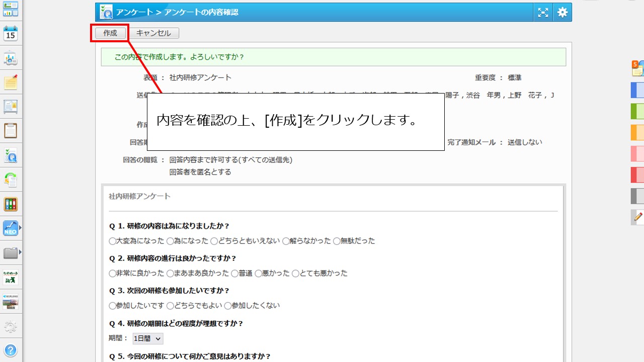Click the pink color tab on the right edge
Viewport: 644px width, 362px height.
click(x=637, y=153)
